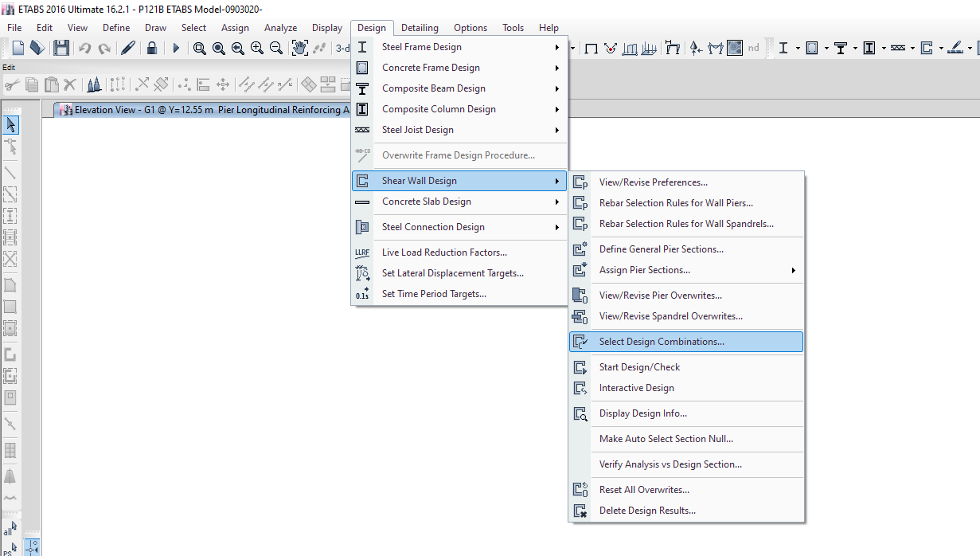Screen dimensions: 980x556
Task: Open the Help menu
Action: click(549, 27)
